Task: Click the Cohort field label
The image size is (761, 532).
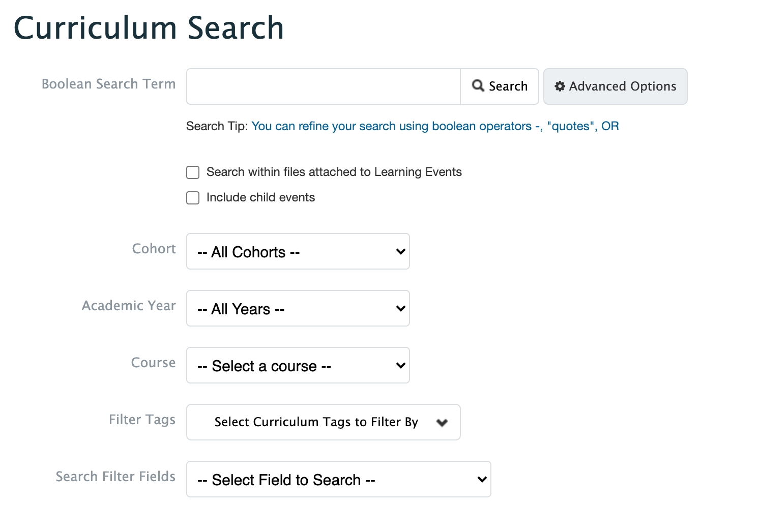Action: pyautogui.click(x=154, y=249)
